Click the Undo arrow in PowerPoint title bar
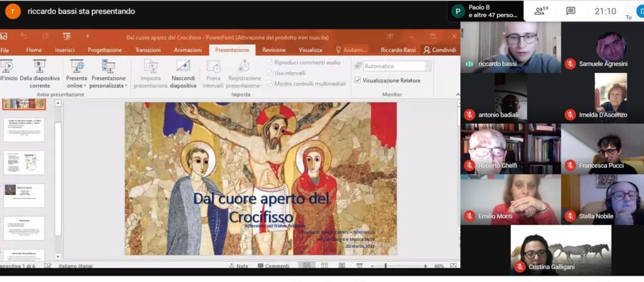 click(24, 36)
